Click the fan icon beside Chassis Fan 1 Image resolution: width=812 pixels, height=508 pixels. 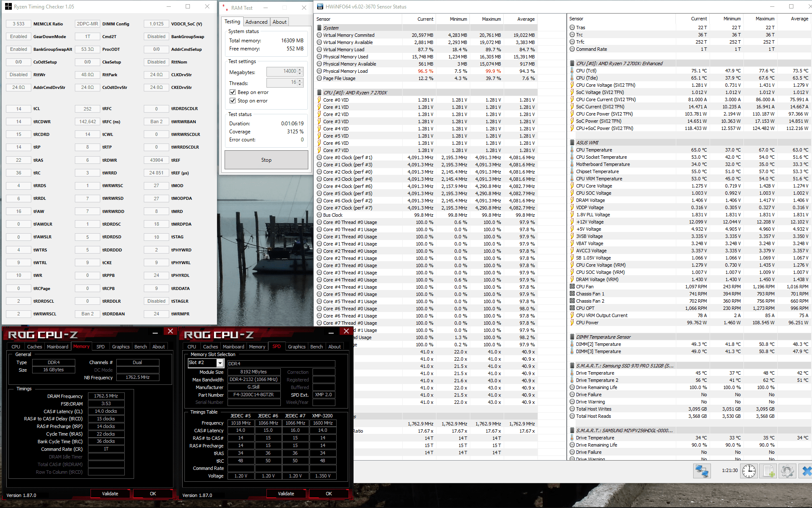point(572,294)
